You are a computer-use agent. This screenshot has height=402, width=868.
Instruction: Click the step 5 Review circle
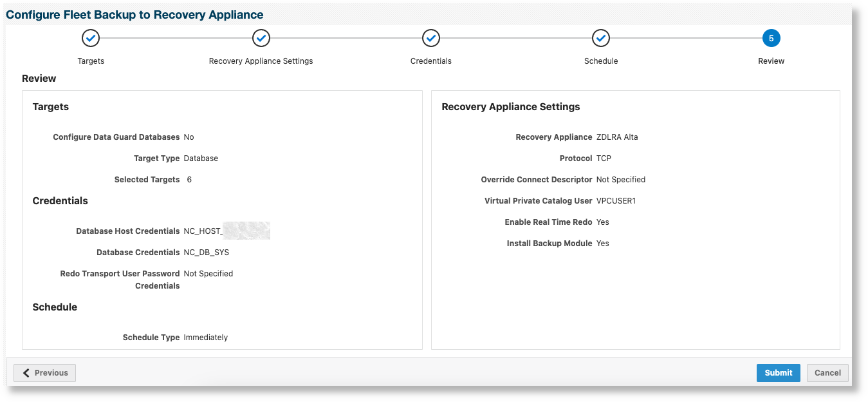[x=771, y=39]
